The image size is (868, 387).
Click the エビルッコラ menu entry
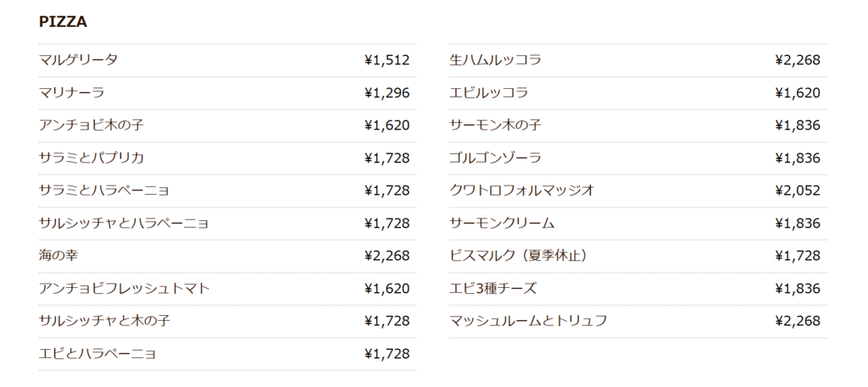point(489,92)
